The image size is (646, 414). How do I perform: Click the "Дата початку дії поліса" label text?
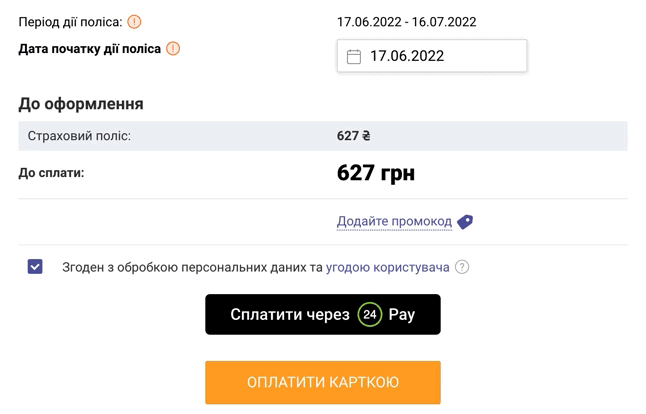[89, 49]
